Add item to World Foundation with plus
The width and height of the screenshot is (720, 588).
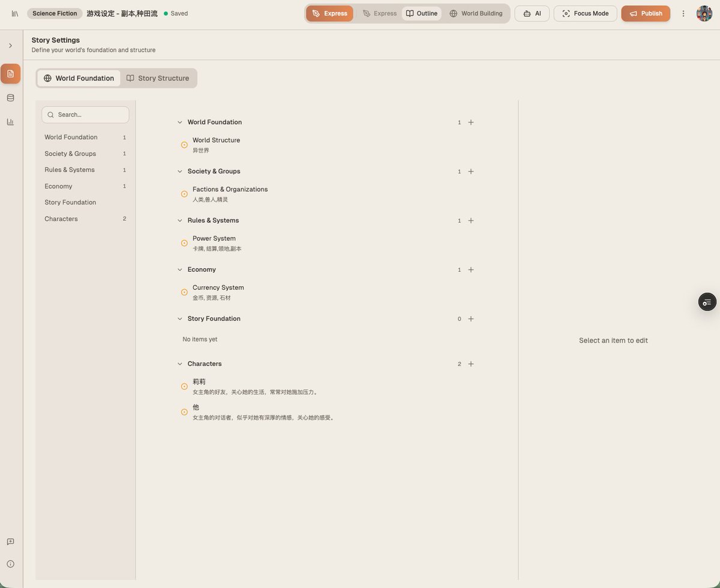point(471,122)
